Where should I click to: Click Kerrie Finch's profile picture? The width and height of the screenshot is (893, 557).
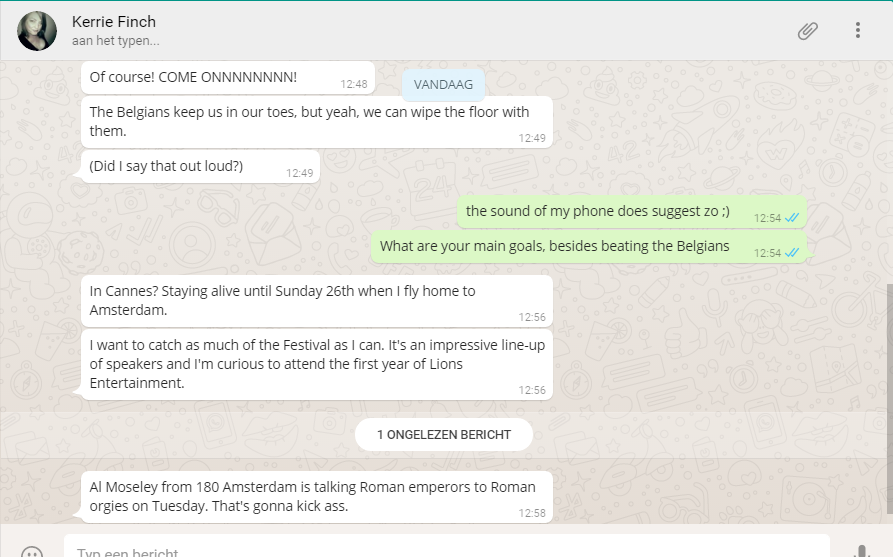click(x=37, y=31)
